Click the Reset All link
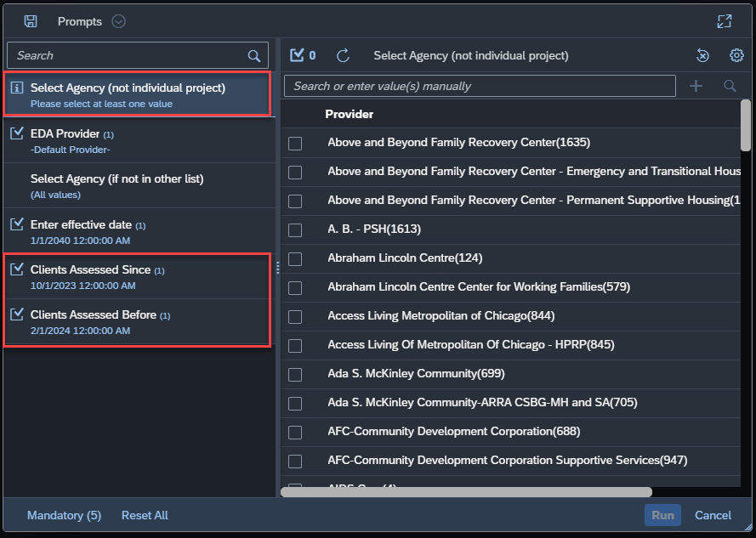The width and height of the screenshot is (756, 538). 145,515
